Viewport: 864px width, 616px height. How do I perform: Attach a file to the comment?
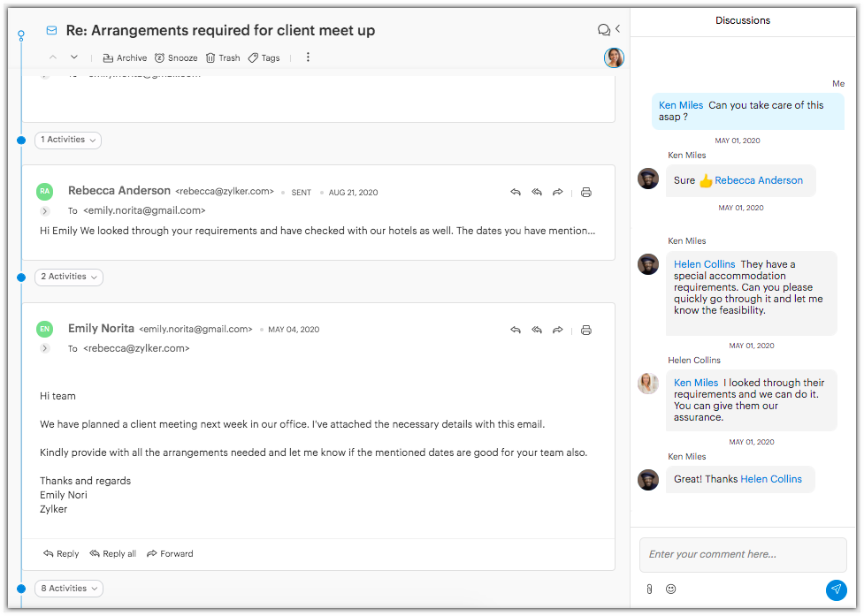tap(649, 589)
